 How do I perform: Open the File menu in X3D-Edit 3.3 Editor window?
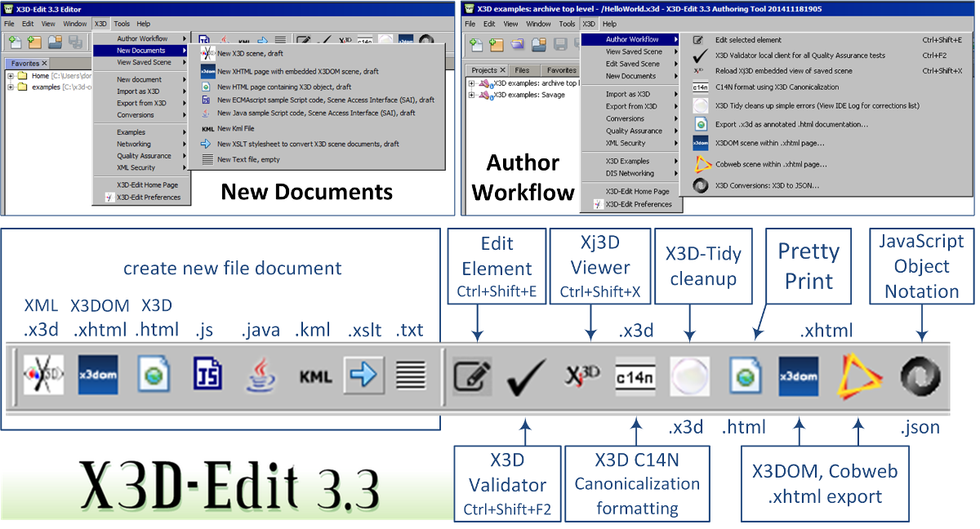9,24
